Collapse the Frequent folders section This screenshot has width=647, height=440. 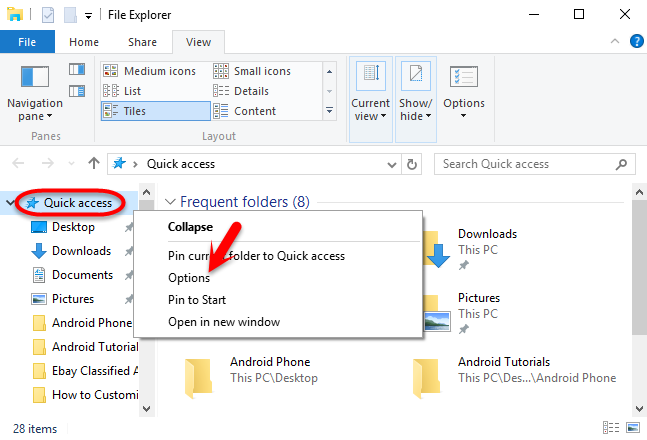coord(170,202)
